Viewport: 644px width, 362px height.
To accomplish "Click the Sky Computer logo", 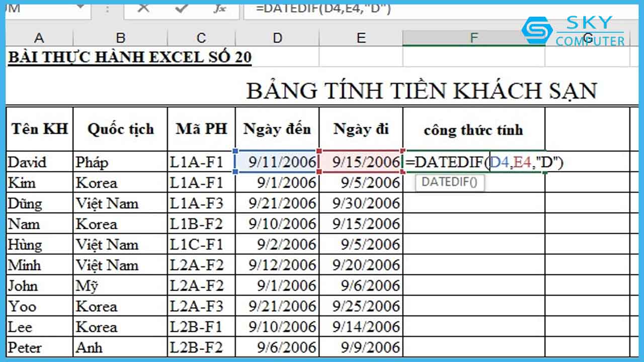I will pos(574,31).
